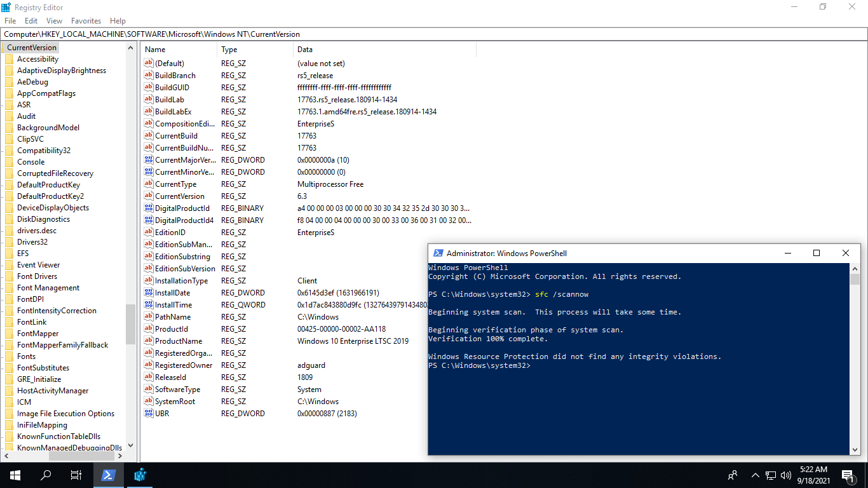Click the registry path address bar
Screen dimensions: 868x488
434,34
